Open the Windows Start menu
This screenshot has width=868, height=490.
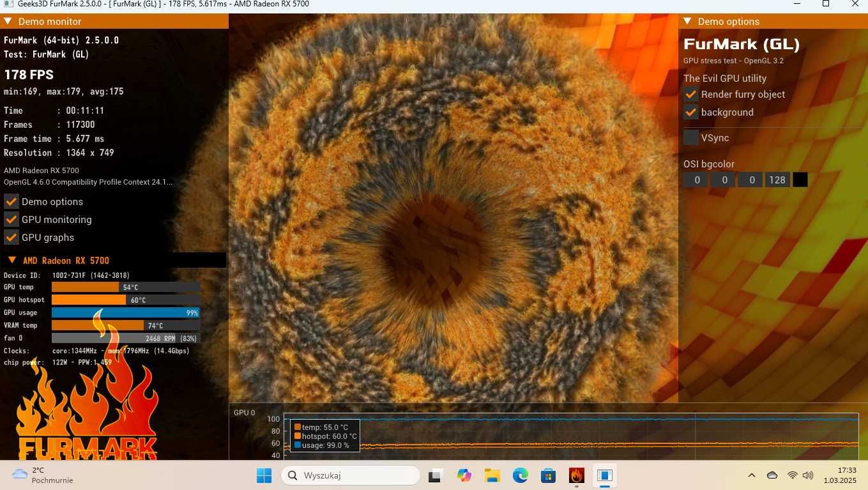[x=264, y=475]
